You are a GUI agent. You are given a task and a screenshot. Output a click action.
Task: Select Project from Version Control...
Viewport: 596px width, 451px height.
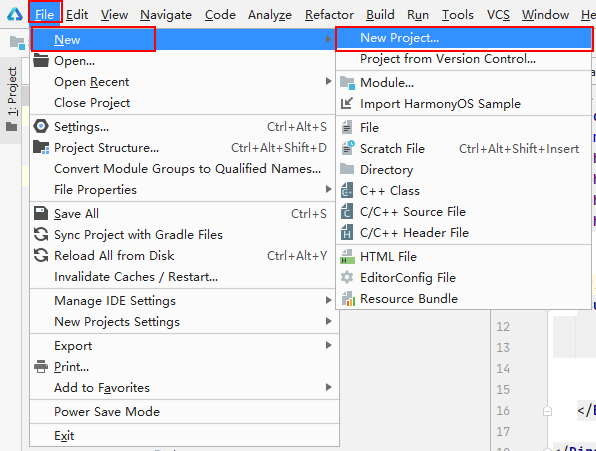[x=464, y=59]
